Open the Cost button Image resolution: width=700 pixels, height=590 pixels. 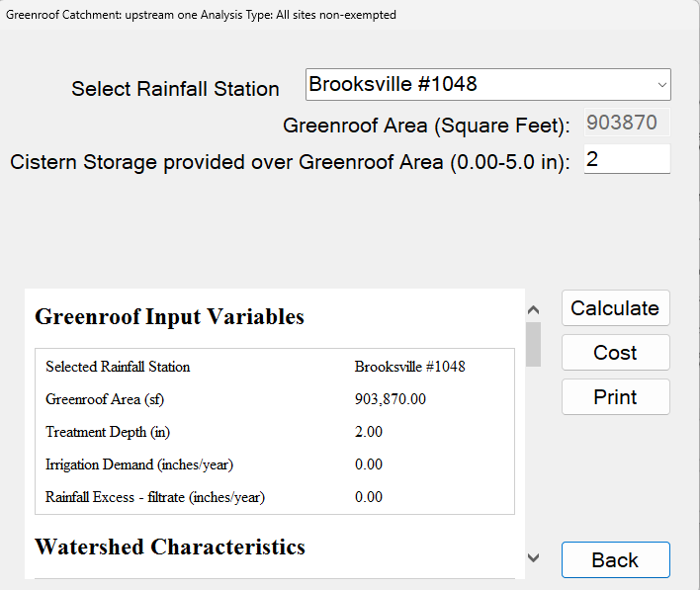point(615,353)
